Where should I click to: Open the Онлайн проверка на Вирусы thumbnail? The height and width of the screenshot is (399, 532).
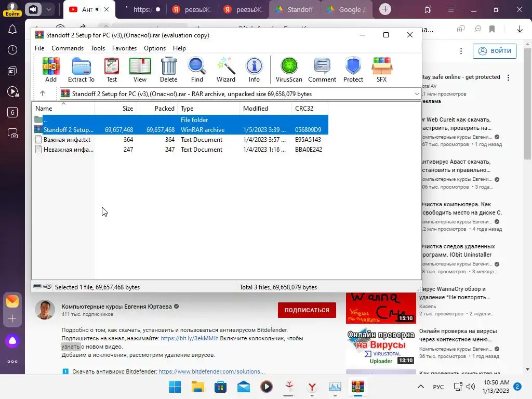click(381, 347)
